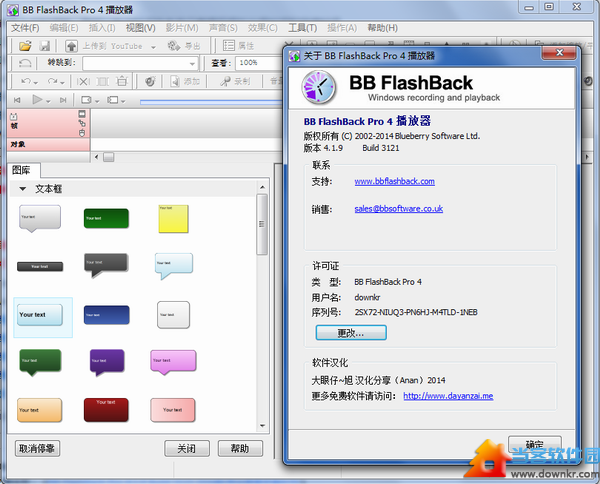Click the redo arrow icon
600x484 pixels.
pyautogui.click(x=52, y=81)
